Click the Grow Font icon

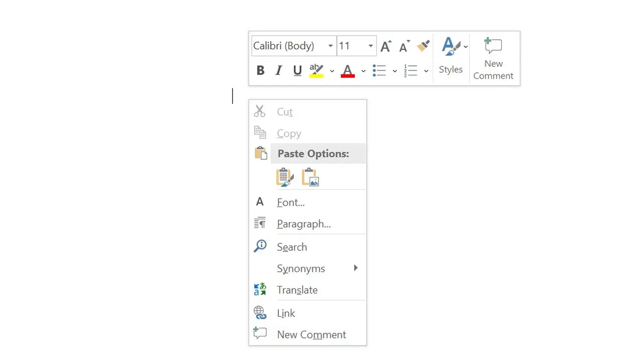tap(385, 46)
